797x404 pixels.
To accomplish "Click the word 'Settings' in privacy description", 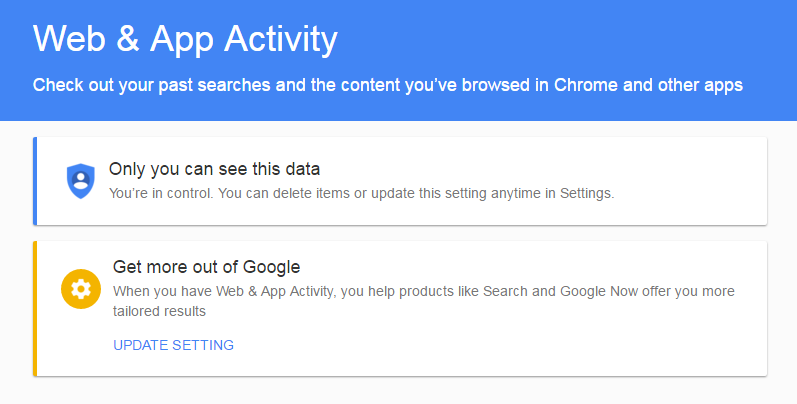I will (x=586, y=194).
